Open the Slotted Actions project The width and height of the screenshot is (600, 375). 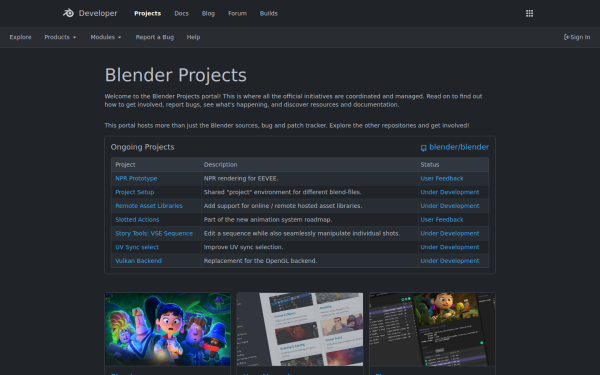point(137,220)
